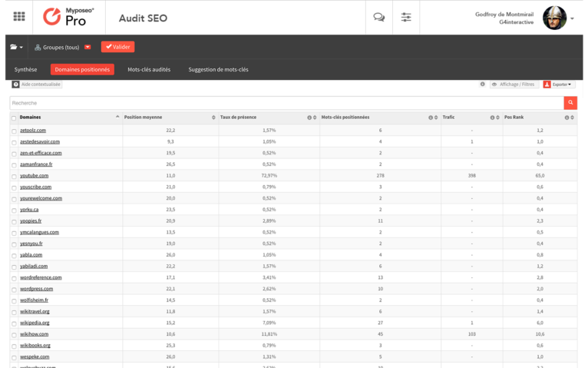Check the yoopies.fr row checkbox

[x=14, y=222]
